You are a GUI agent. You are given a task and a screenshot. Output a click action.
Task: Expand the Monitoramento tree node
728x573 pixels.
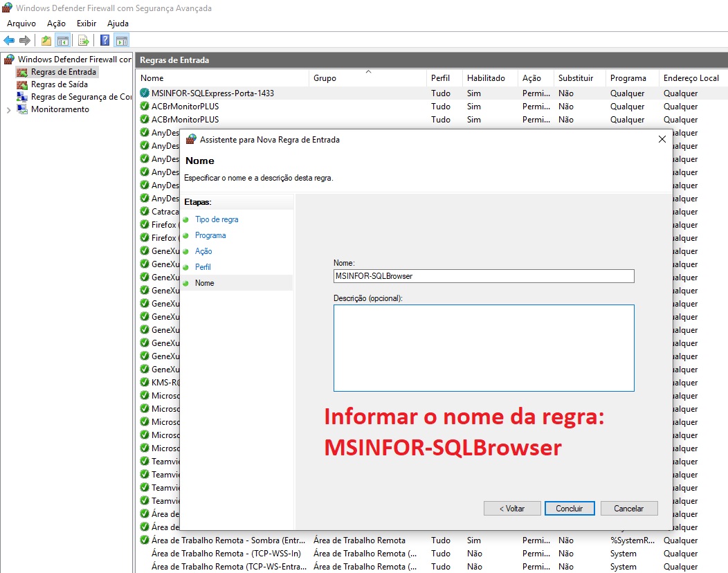[x=8, y=110]
